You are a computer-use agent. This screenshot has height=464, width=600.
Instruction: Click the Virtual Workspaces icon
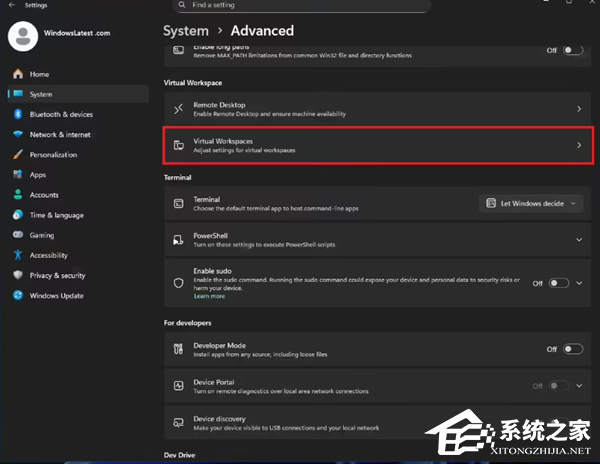click(x=179, y=145)
